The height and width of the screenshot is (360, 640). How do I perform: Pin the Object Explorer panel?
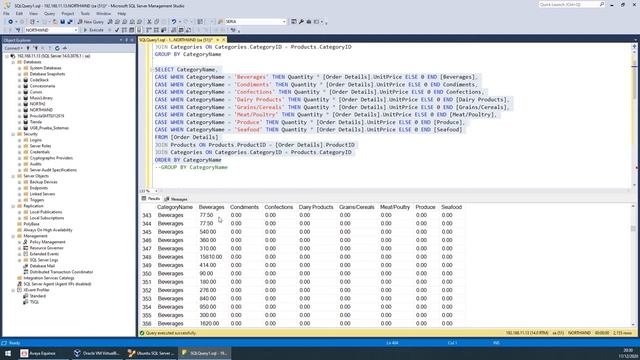(127, 40)
